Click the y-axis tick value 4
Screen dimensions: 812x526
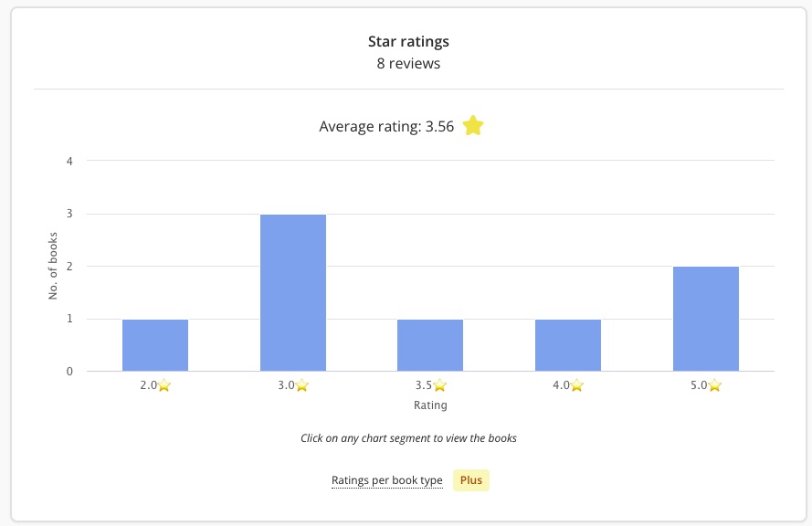[x=69, y=161]
